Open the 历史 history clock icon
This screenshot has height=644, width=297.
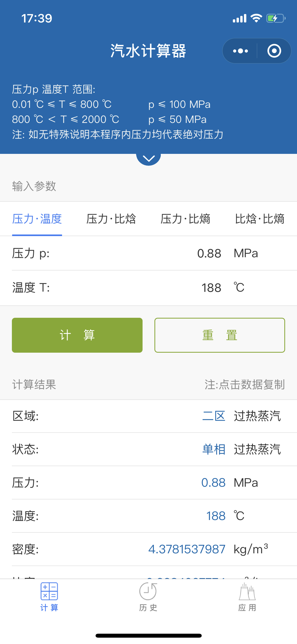[x=148, y=591]
